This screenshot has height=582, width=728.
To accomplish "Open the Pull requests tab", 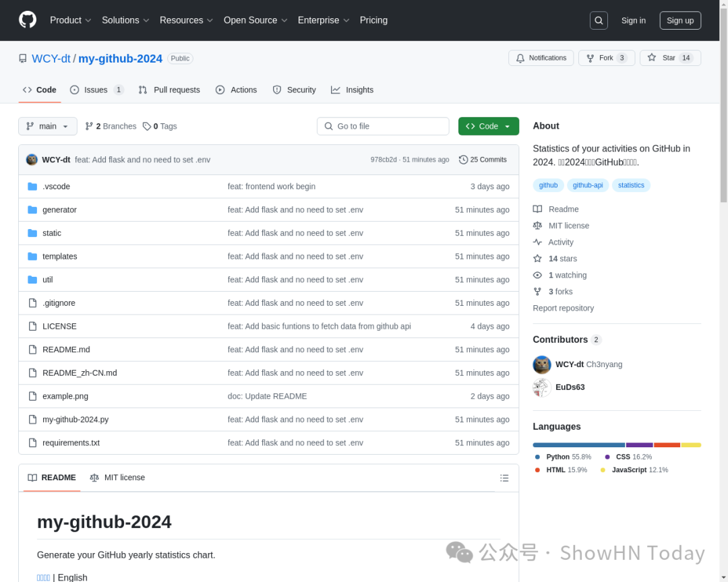I will [169, 90].
